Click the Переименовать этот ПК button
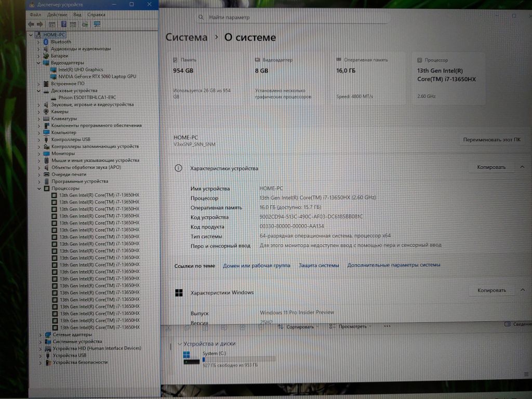 tap(491, 140)
